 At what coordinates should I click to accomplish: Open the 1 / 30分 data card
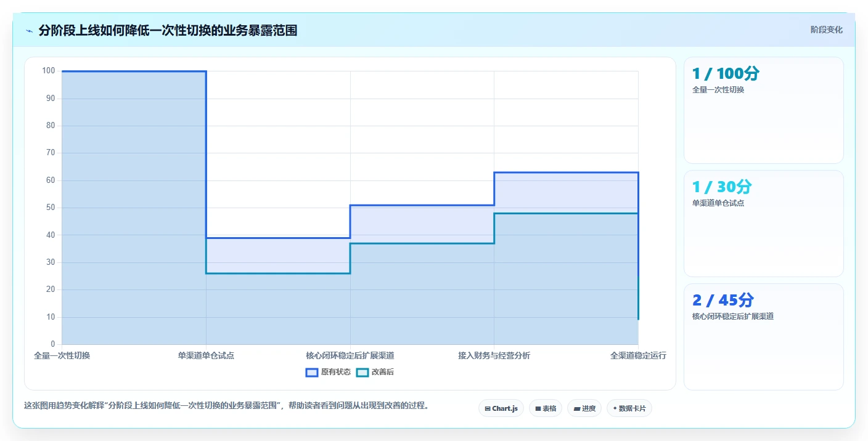point(763,224)
